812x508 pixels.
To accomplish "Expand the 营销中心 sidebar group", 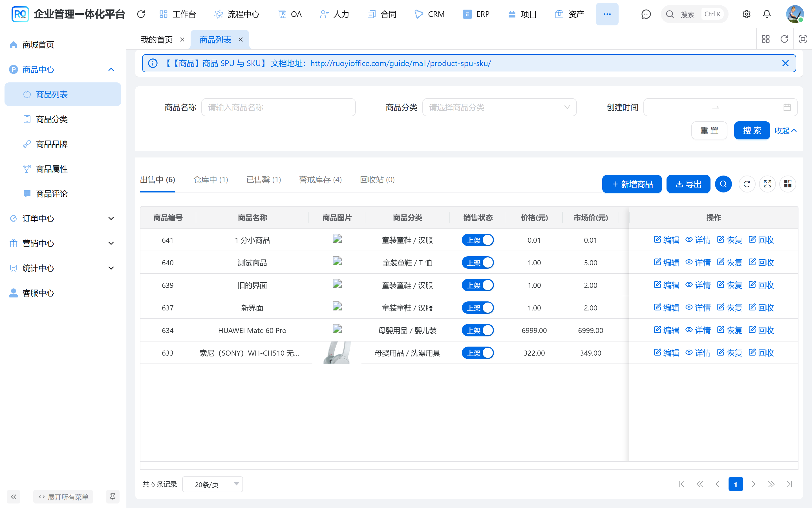I will 62,243.
